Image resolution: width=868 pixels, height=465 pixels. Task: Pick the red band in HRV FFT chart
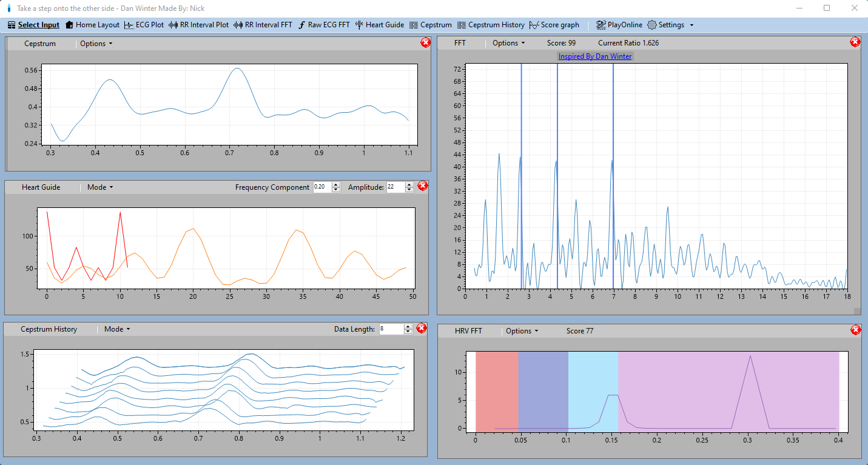[497, 391]
